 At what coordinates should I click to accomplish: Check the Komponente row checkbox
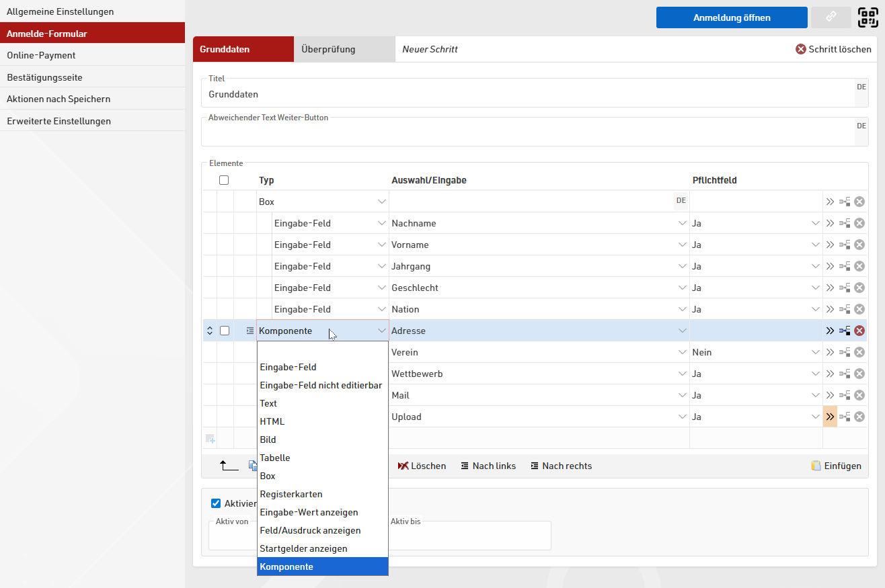point(225,331)
